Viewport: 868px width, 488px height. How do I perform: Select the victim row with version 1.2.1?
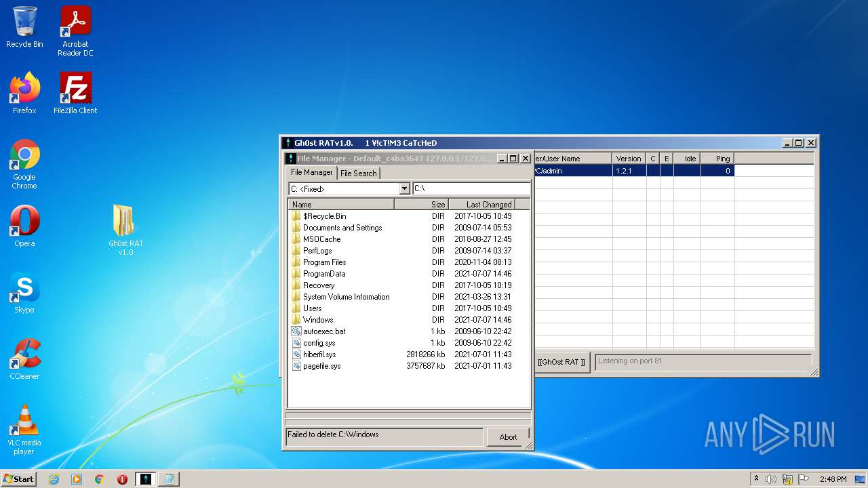point(633,171)
